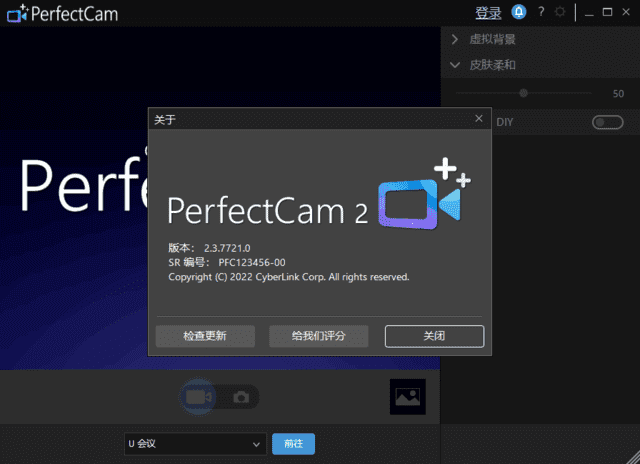The height and width of the screenshot is (464, 640).
Task: Toggle the DIY switch
Action: pos(606,122)
